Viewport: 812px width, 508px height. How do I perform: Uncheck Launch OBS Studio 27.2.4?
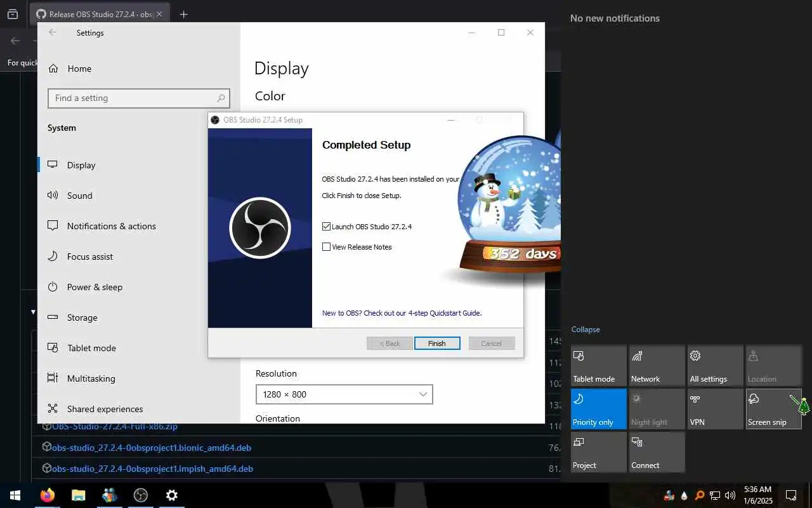(x=326, y=227)
